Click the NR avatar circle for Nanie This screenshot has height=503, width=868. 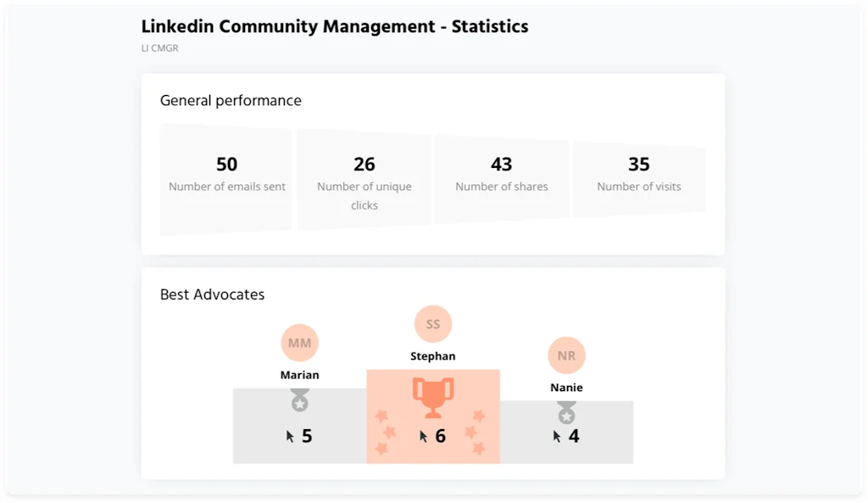click(x=566, y=355)
